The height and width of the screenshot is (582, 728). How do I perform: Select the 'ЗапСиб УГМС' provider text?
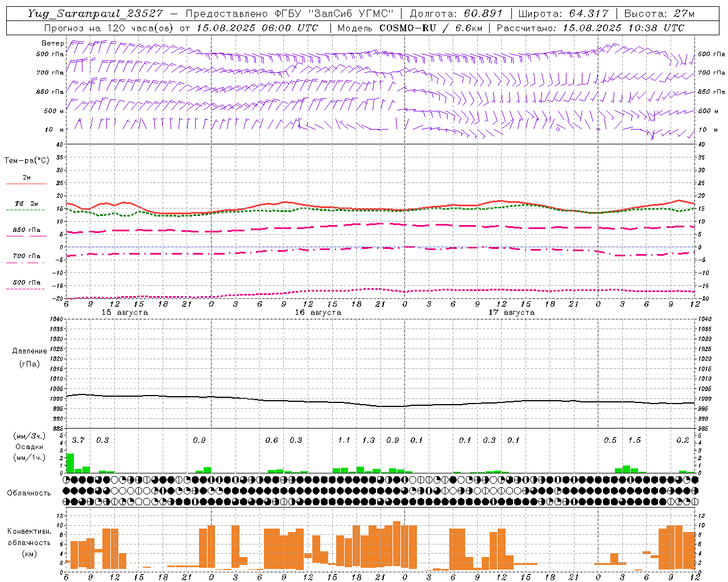[351, 14]
